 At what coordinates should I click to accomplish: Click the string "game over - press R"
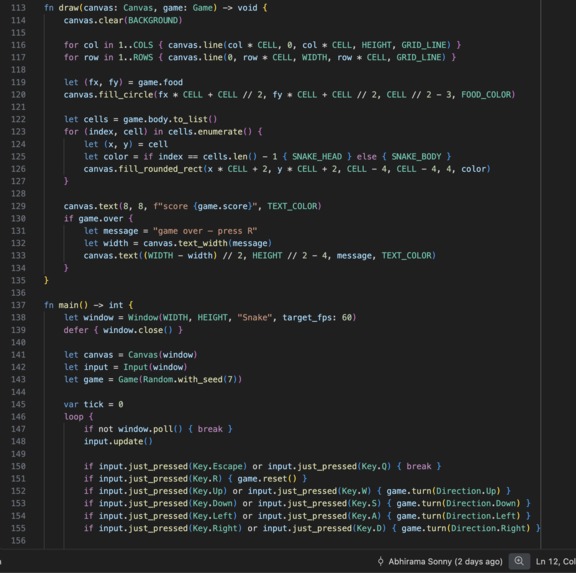click(x=205, y=231)
